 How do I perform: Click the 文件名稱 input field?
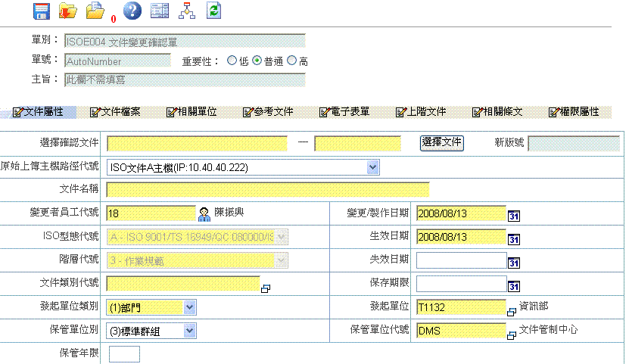[268, 189]
